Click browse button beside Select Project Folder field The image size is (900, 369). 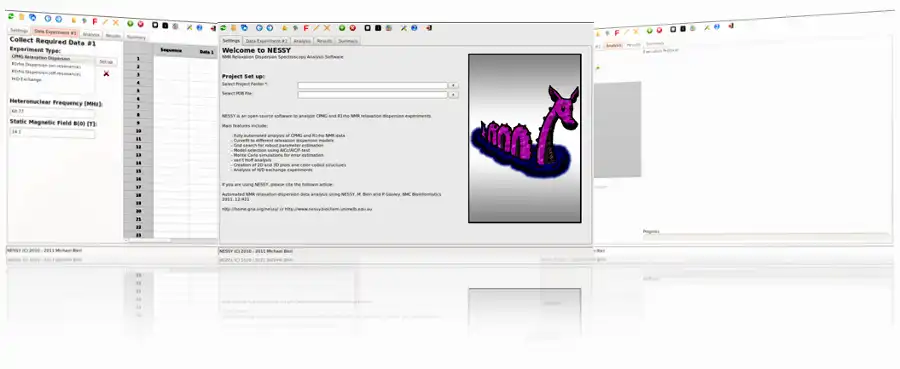pyautogui.click(x=453, y=86)
